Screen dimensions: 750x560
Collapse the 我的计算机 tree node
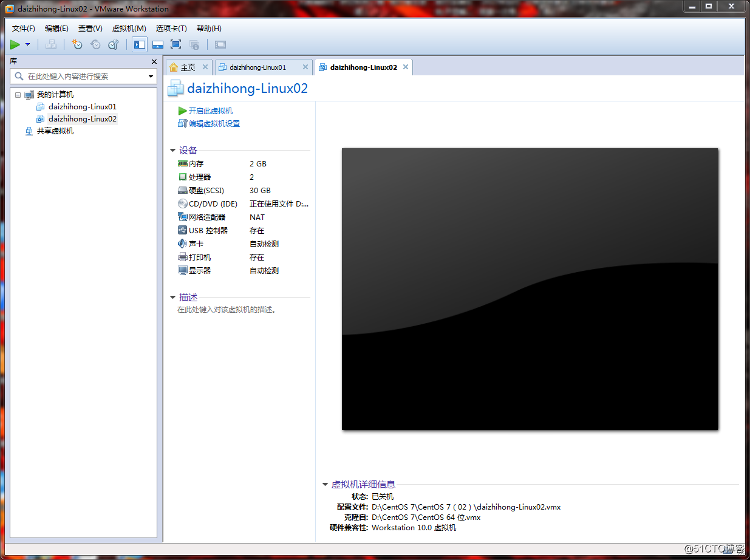(x=18, y=95)
